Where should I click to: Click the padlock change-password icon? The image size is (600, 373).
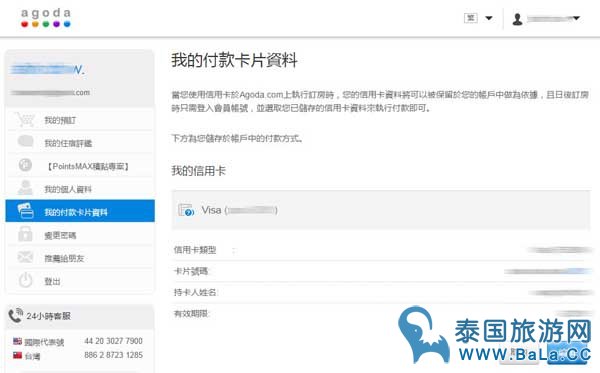tap(25, 233)
